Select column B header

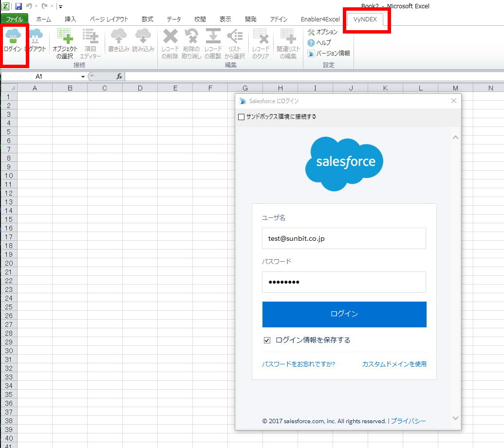click(70, 88)
